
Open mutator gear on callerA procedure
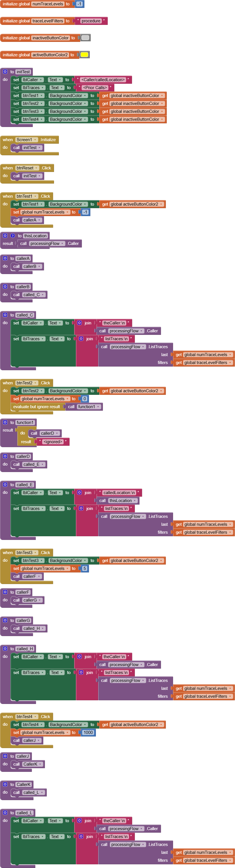pyautogui.click(x=5, y=259)
